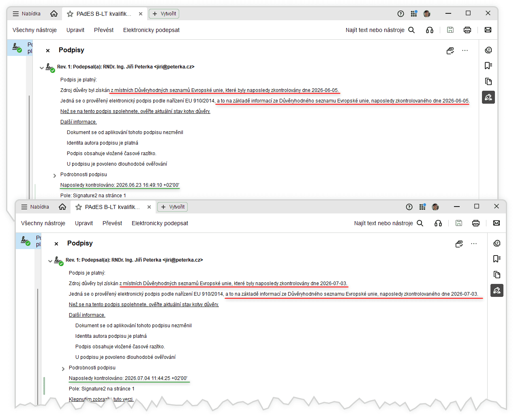Close the Podpisy panel in lower window
The width and height of the screenshot is (516, 420).
[x=56, y=244]
